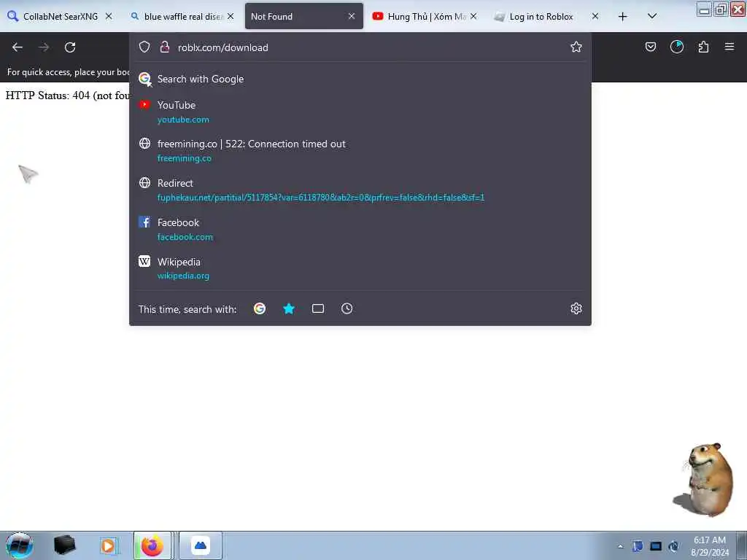Image resolution: width=747 pixels, height=560 pixels.
Task: Click the fuphekaur.net redirect URL
Action: (x=321, y=198)
